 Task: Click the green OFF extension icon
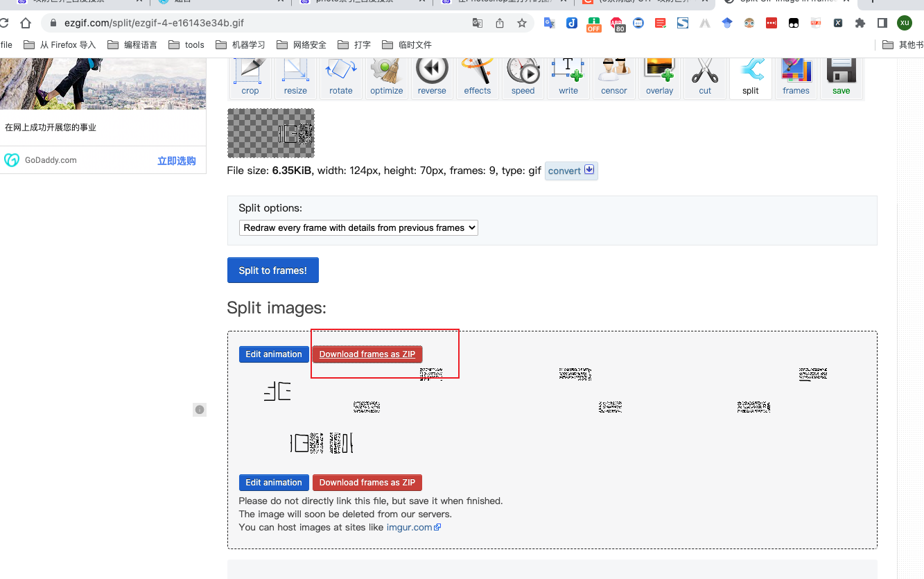tap(593, 24)
